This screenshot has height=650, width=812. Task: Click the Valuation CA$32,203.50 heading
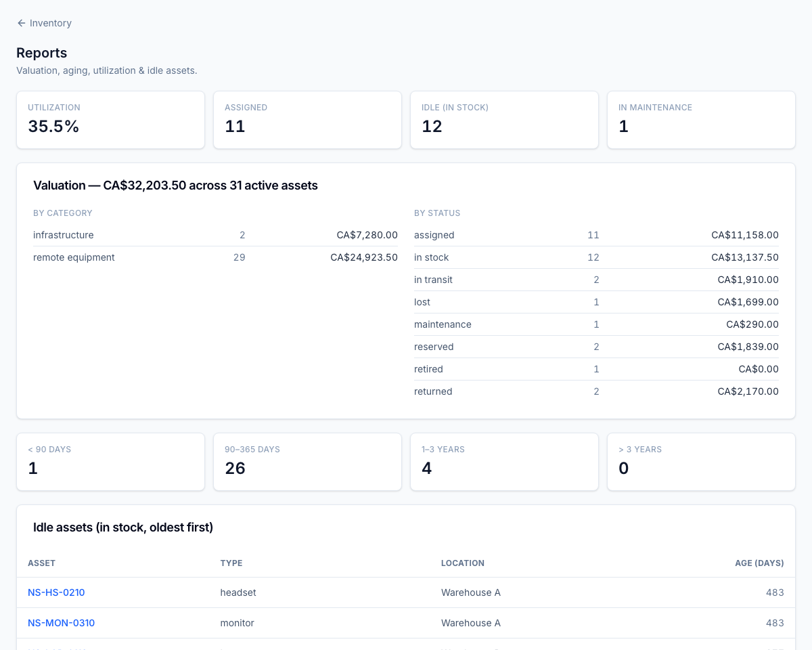point(175,186)
